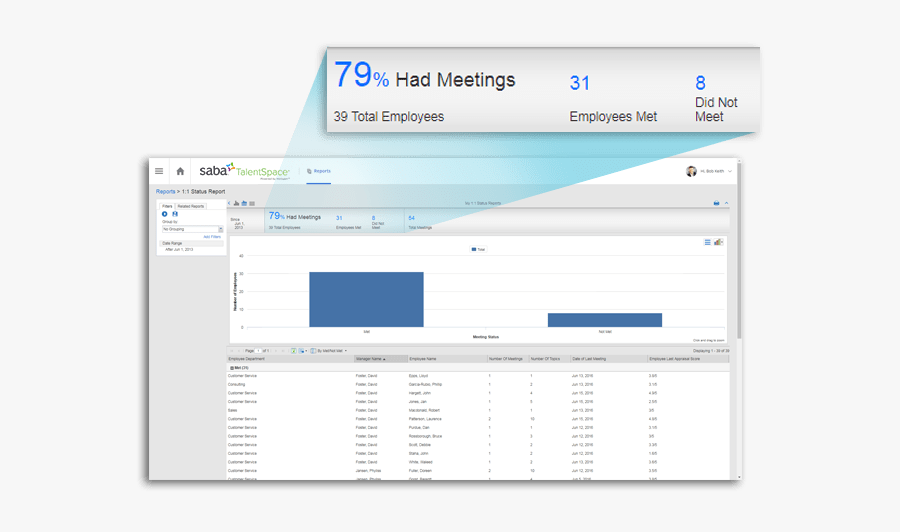Collapse the Met (31) group row
900x532 pixels.
(x=231, y=368)
